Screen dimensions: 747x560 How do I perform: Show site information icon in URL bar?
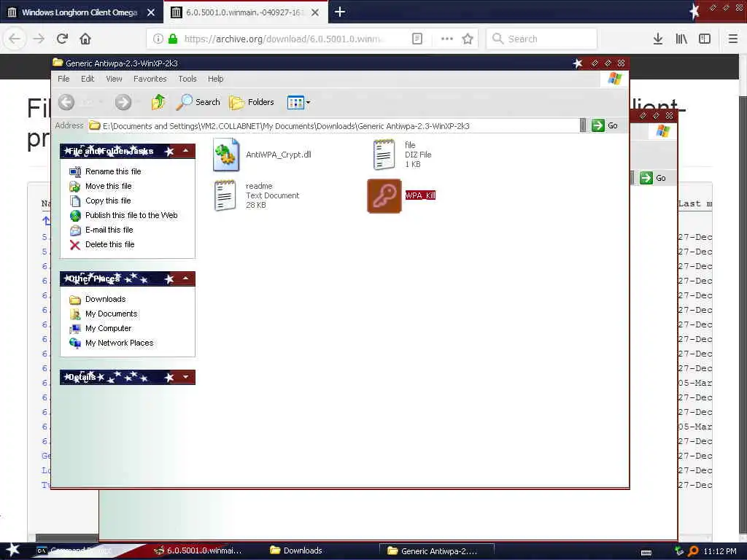[158, 39]
